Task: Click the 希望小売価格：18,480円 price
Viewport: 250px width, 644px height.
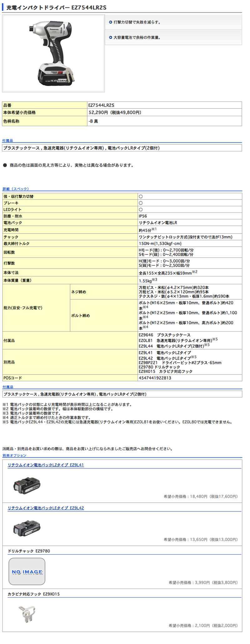Action: click(201, 496)
